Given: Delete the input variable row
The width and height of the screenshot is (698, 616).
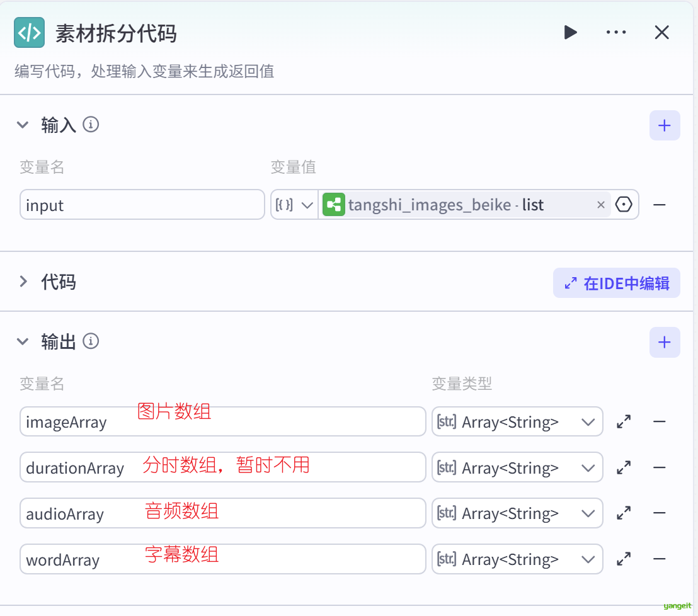Looking at the screenshot, I should [660, 205].
